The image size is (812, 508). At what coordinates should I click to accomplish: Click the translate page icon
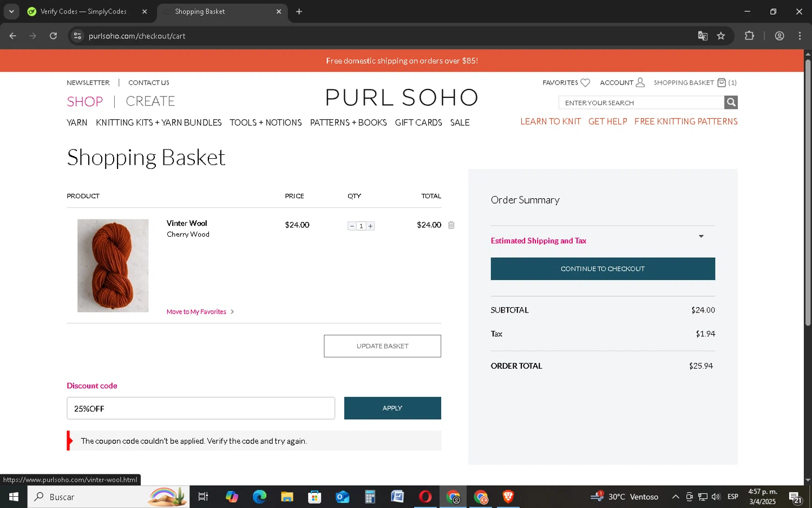tap(703, 36)
